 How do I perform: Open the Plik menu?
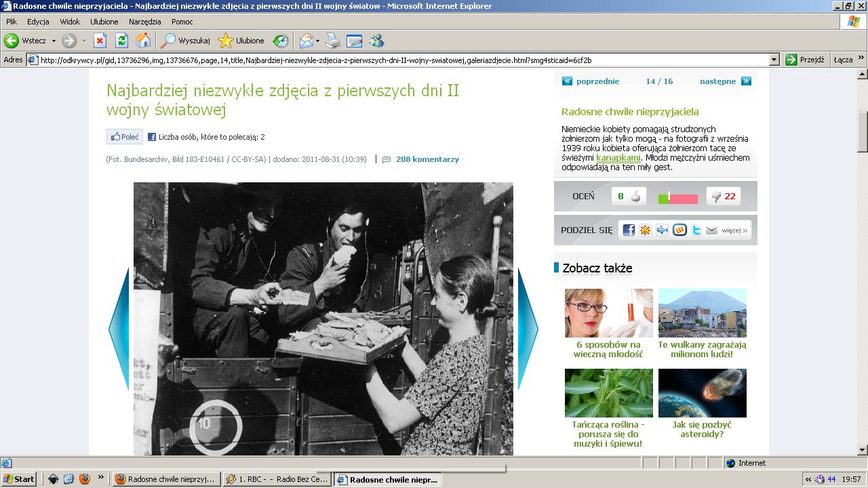(12, 22)
